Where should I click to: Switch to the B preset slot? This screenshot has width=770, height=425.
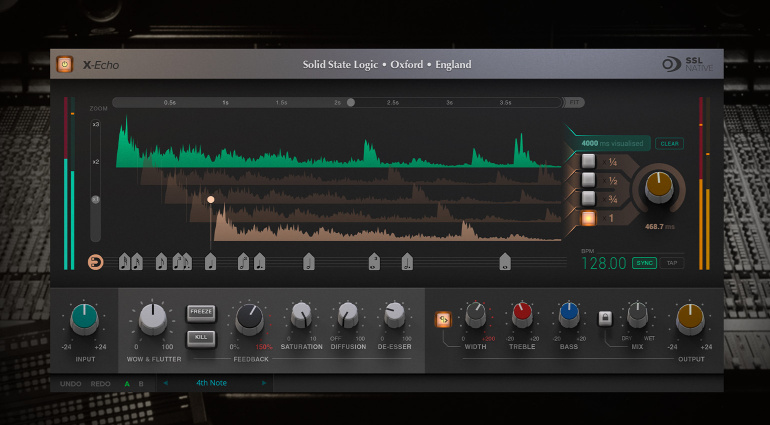pyautogui.click(x=141, y=384)
